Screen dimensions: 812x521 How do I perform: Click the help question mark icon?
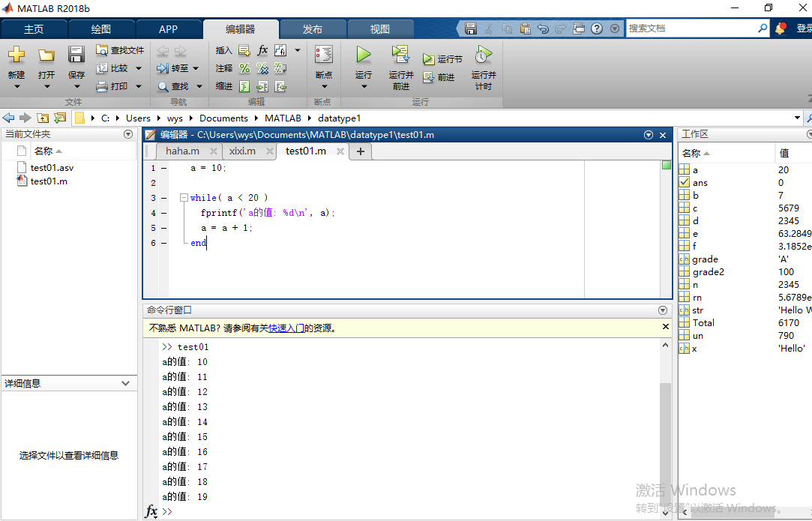[x=597, y=28]
